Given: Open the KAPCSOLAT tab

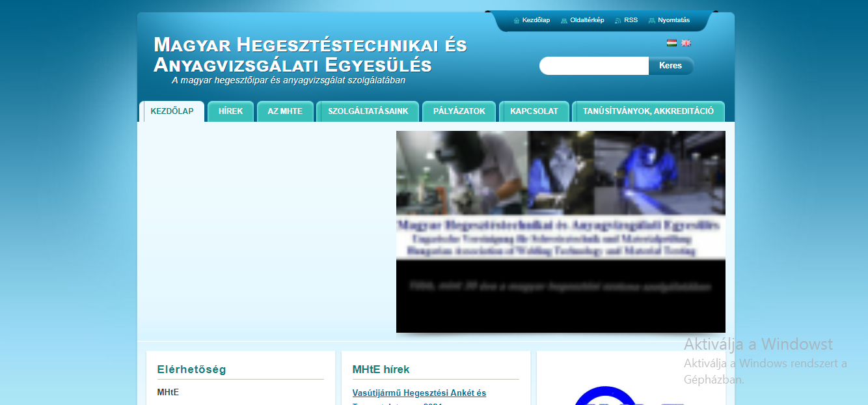Looking at the screenshot, I should coord(534,111).
